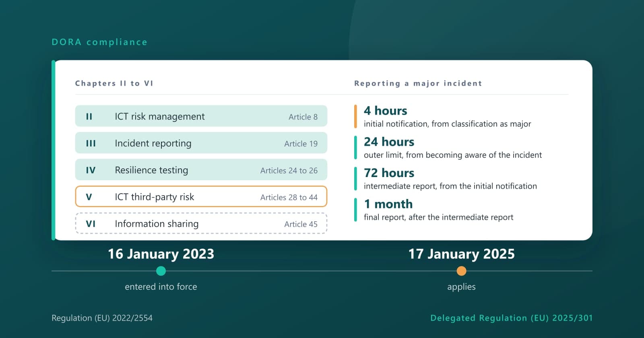Click the '1 month' deadline heading
644x338 pixels.
click(388, 204)
